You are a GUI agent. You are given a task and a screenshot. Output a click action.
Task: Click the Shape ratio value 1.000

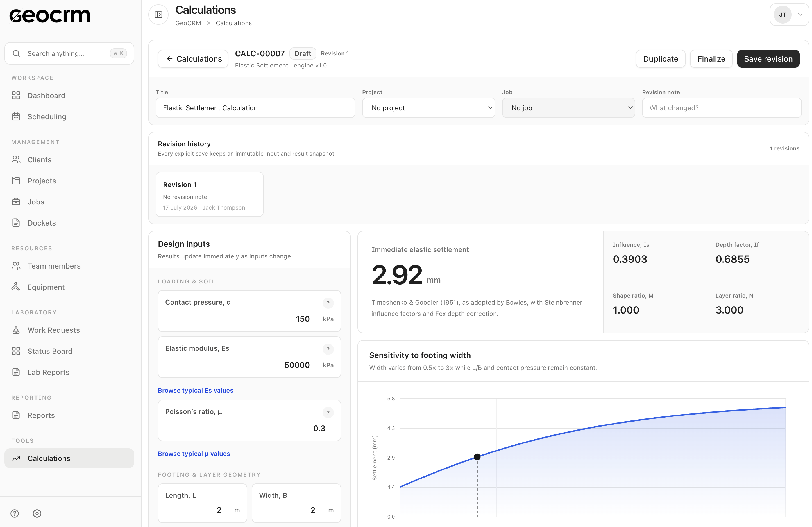(626, 310)
